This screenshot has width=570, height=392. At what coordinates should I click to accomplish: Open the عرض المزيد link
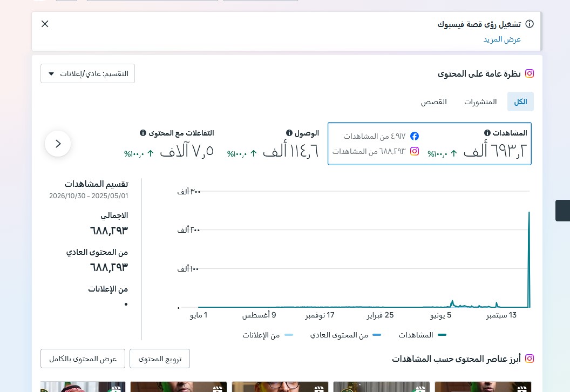click(x=502, y=39)
